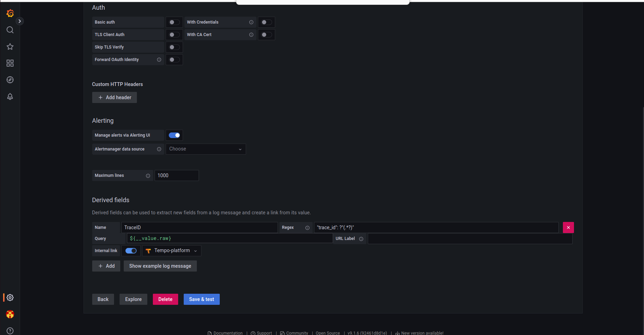Screen dimensions: 644x335
Task: Show info for With CA Cert
Action: click(x=251, y=35)
